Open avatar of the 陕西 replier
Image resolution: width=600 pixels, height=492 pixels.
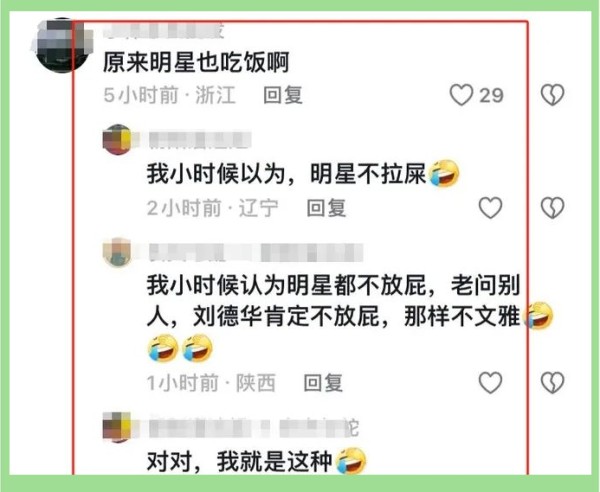click(x=117, y=253)
